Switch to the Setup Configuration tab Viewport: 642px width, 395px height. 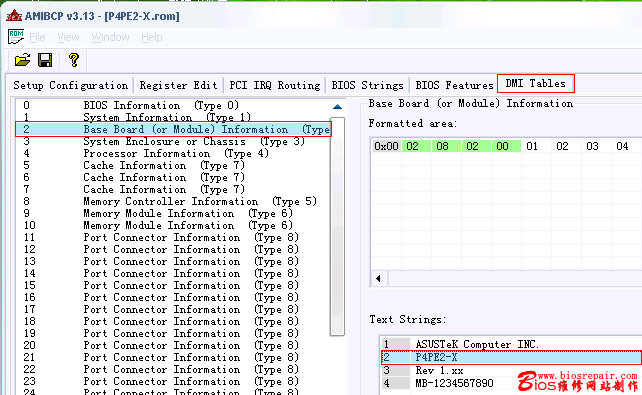pyautogui.click(x=70, y=85)
